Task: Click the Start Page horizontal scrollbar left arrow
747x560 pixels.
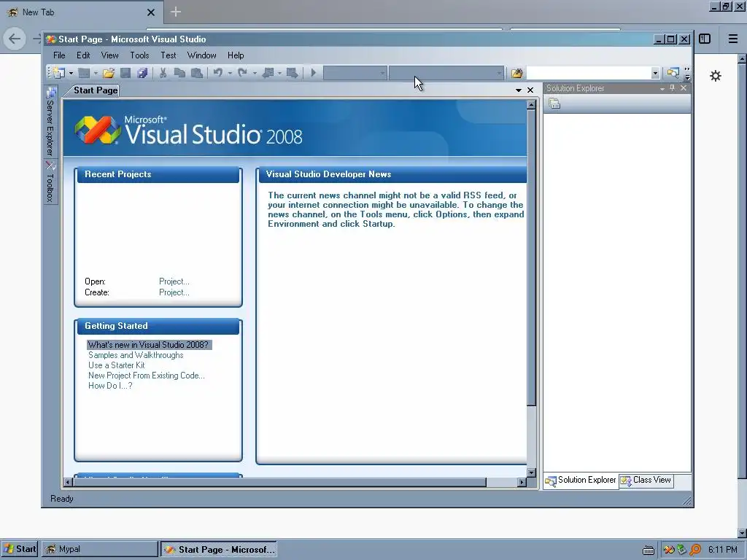Action: click(x=68, y=483)
